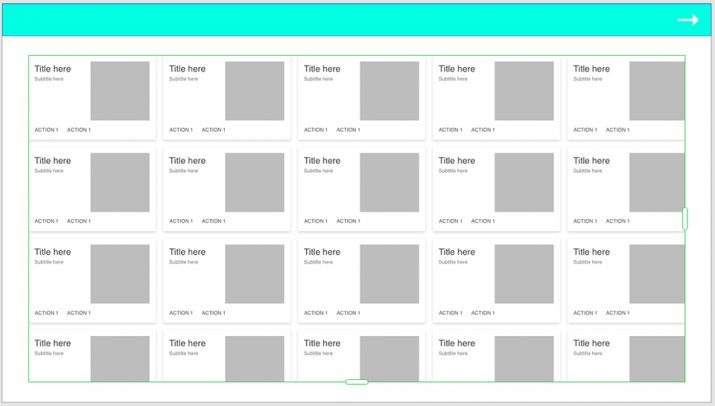Click the gray thumbnail in the top-left card

120,91
